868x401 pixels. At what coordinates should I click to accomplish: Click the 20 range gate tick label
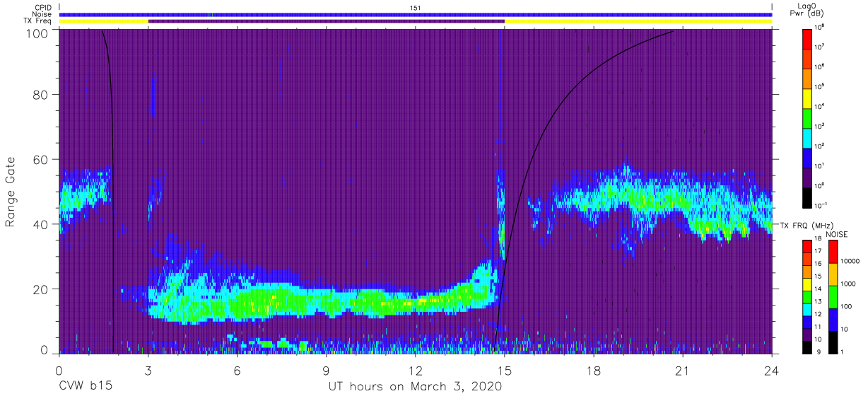click(x=40, y=289)
